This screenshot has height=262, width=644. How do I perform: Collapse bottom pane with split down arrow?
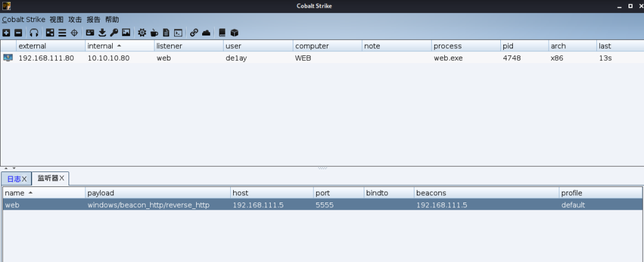(14, 168)
